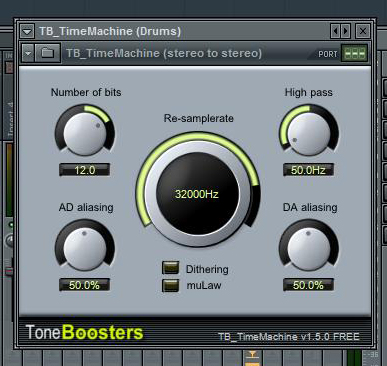
Task: Close the TB_TimeMachine plugin window
Action: pos(363,31)
